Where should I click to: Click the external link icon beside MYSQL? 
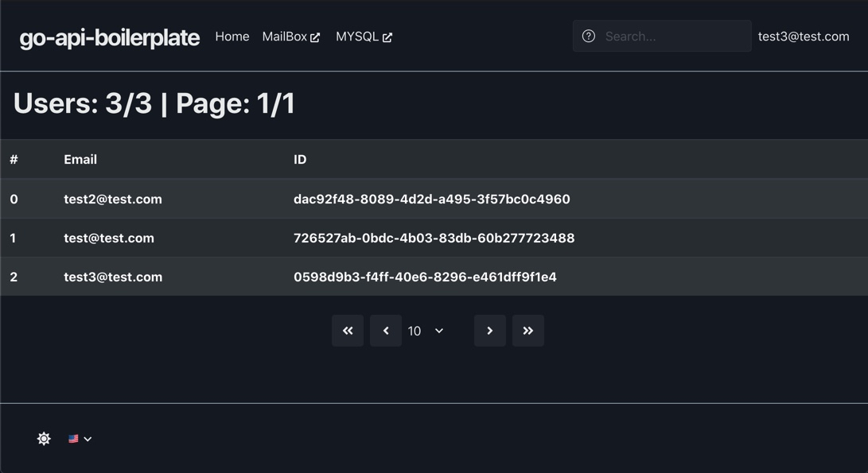387,37
